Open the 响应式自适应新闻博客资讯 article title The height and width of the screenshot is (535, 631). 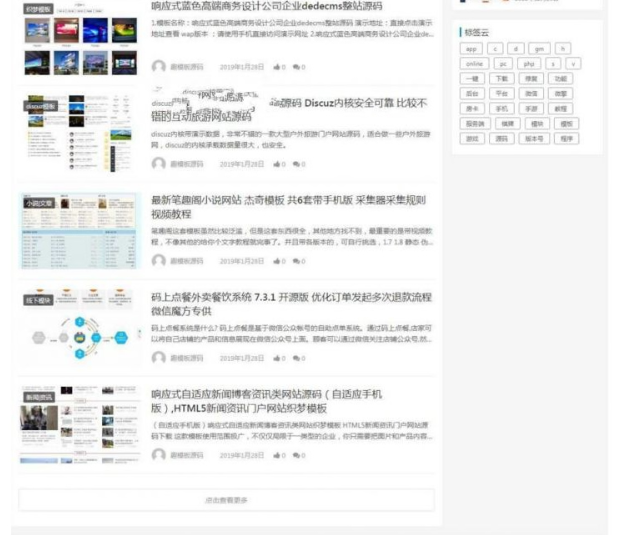coord(266,394)
